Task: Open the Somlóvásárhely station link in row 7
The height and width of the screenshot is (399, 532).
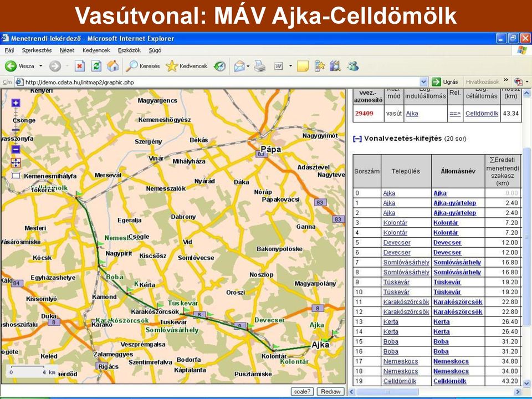Action: pyautogui.click(x=457, y=262)
